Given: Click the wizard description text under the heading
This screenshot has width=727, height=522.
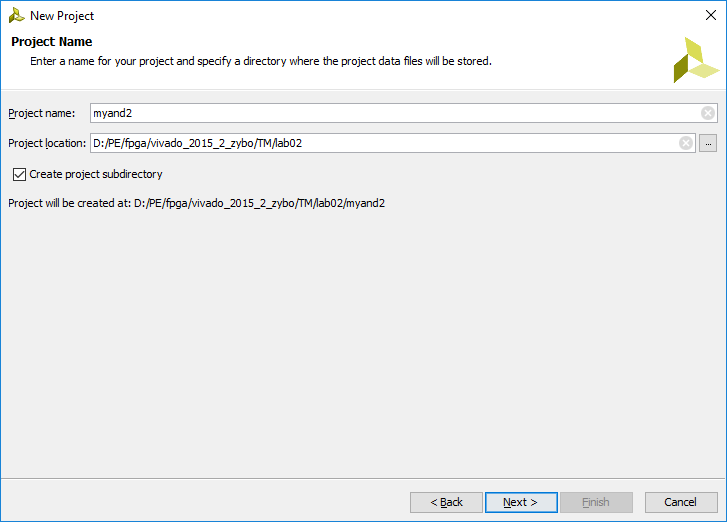Looking at the screenshot, I should (x=261, y=61).
